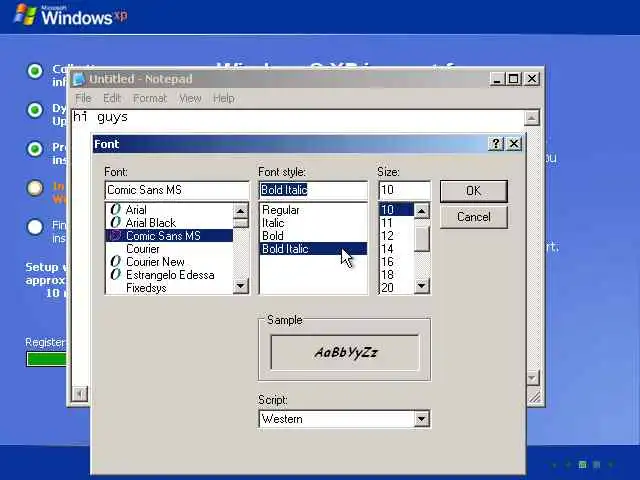Select size 11 in the list
640x480 pixels.
397,223
